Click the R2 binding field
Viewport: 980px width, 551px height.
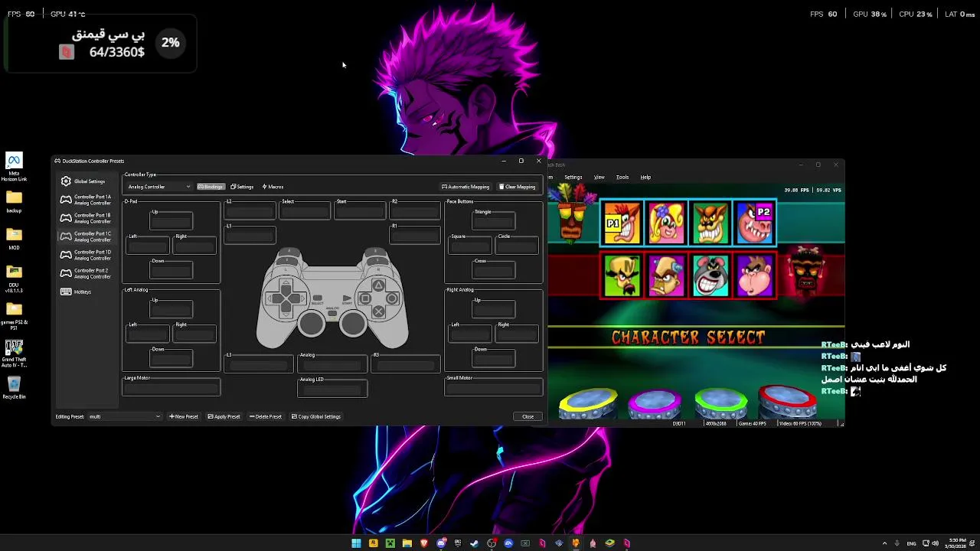tap(416, 212)
